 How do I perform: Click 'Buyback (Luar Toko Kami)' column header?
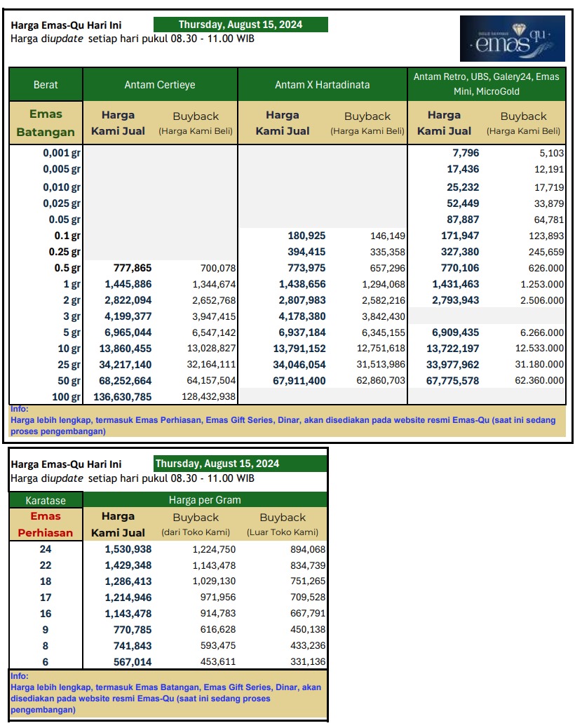(x=283, y=525)
